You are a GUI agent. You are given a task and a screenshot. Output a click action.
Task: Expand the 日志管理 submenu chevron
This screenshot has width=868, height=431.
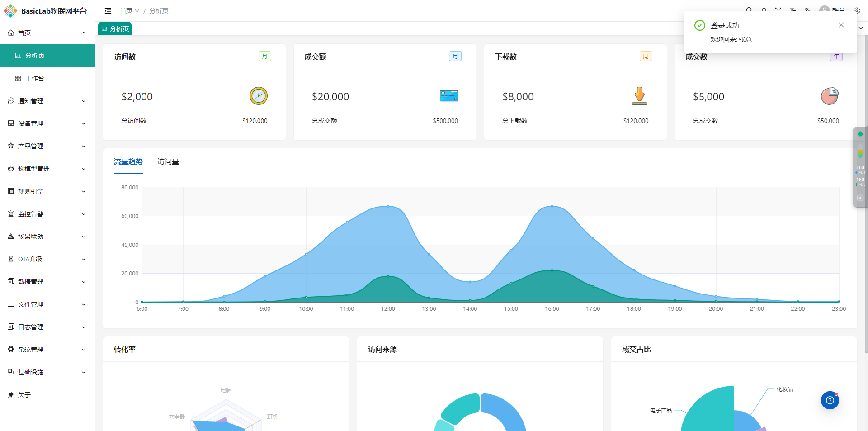tap(84, 327)
